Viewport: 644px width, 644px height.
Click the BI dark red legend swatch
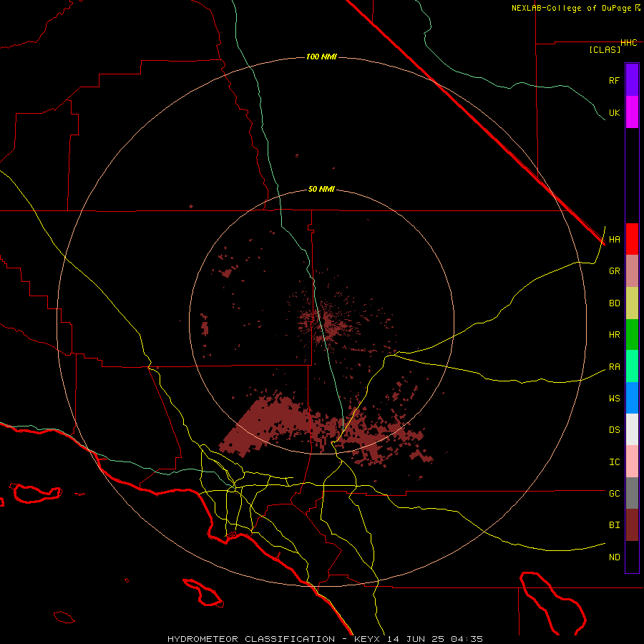pos(632,525)
